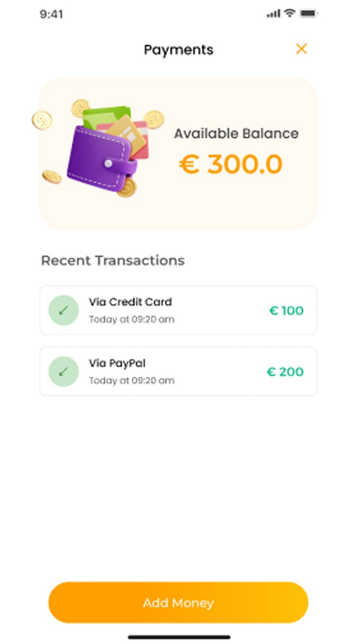Image resolution: width=362 pixels, height=644 pixels.
Task: Tap the 9:41 clock in status bar
Action: (51, 14)
